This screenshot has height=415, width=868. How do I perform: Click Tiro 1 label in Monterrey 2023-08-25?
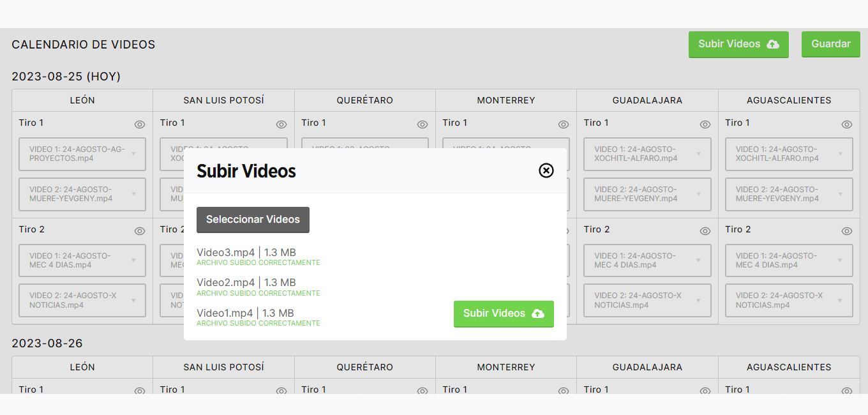455,123
